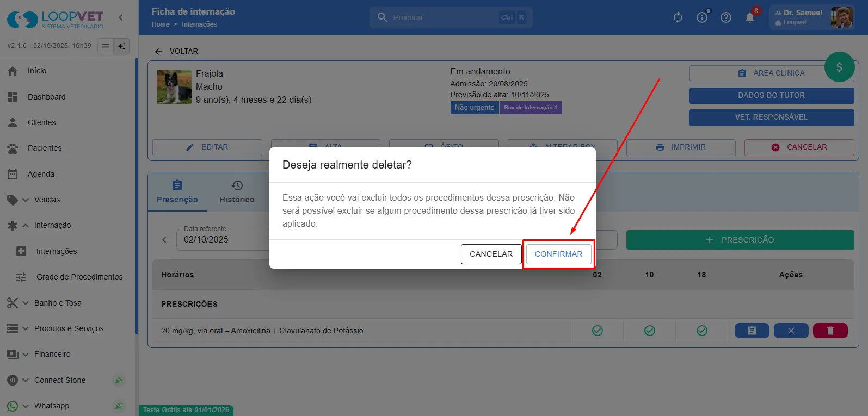Image resolution: width=868 pixels, height=416 pixels.
Task: Click the sparkle AI icon in sidebar
Action: pos(121,46)
